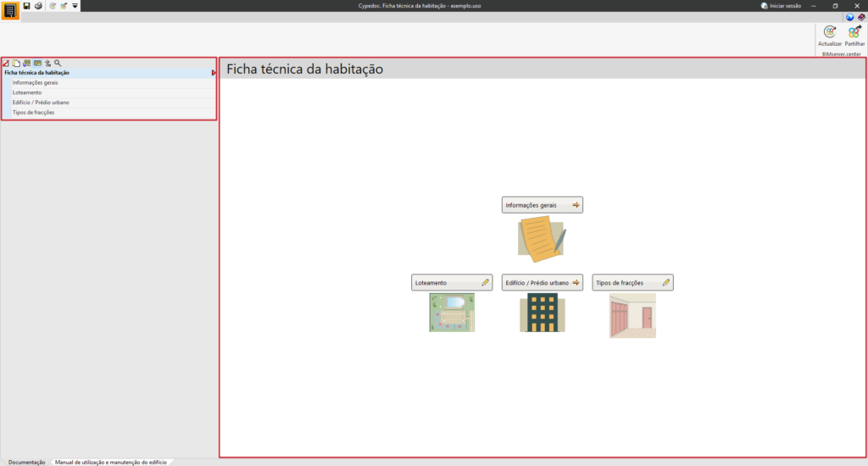
Task: Click the Edifício / Prédio urbano button
Action: click(x=542, y=282)
